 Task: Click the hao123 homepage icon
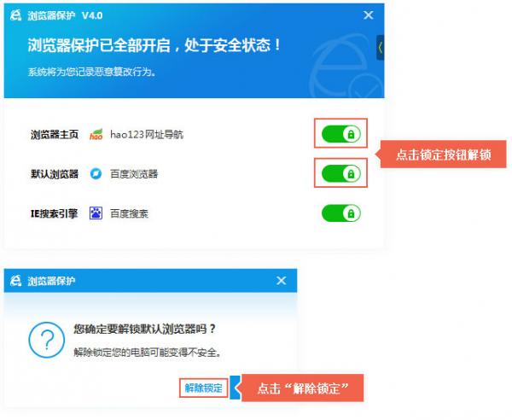point(96,135)
